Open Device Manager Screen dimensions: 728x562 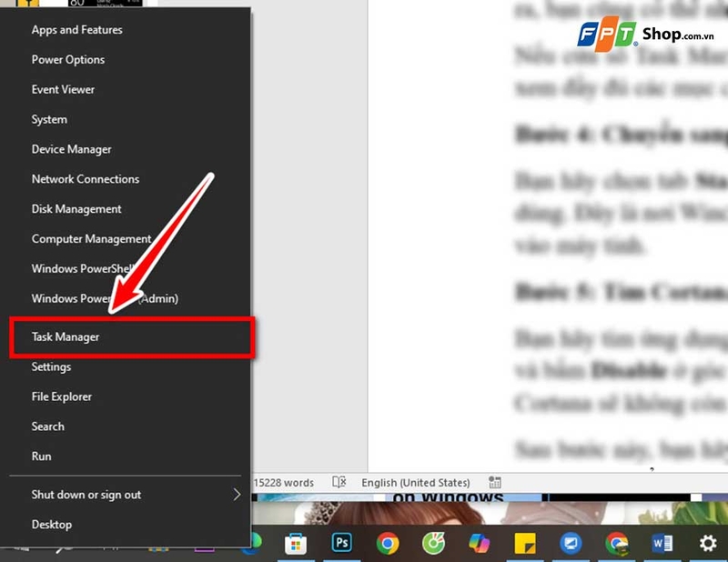click(x=126, y=149)
